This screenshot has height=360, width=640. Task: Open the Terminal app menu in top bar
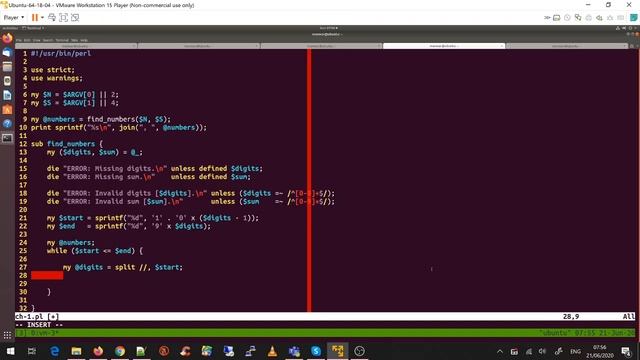[x=33, y=28]
